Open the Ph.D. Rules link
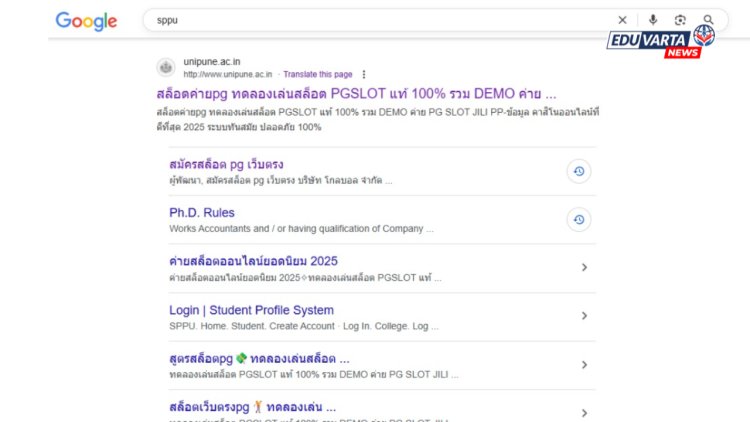The image size is (750, 422). [202, 213]
